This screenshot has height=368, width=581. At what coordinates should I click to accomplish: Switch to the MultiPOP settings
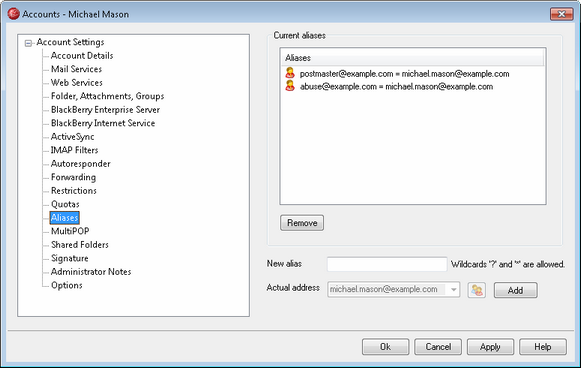tap(70, 231)
